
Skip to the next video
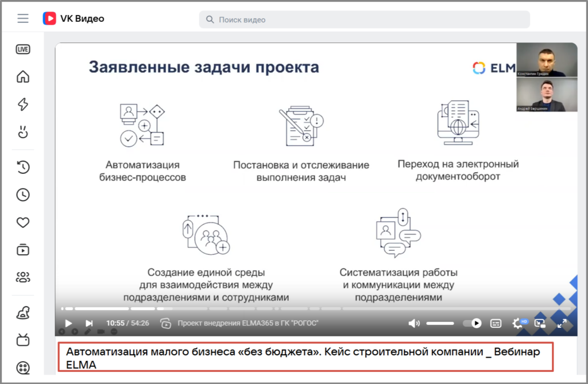89,323
